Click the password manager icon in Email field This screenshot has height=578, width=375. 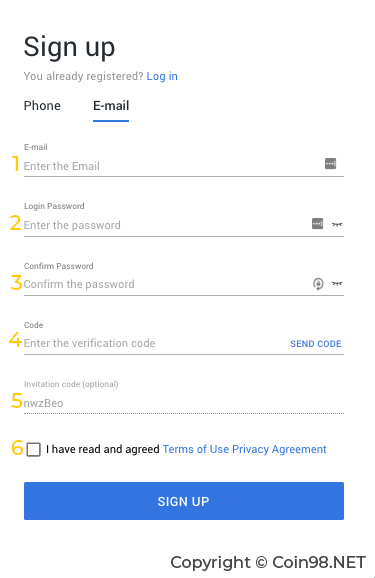click(x=330, y=164)
